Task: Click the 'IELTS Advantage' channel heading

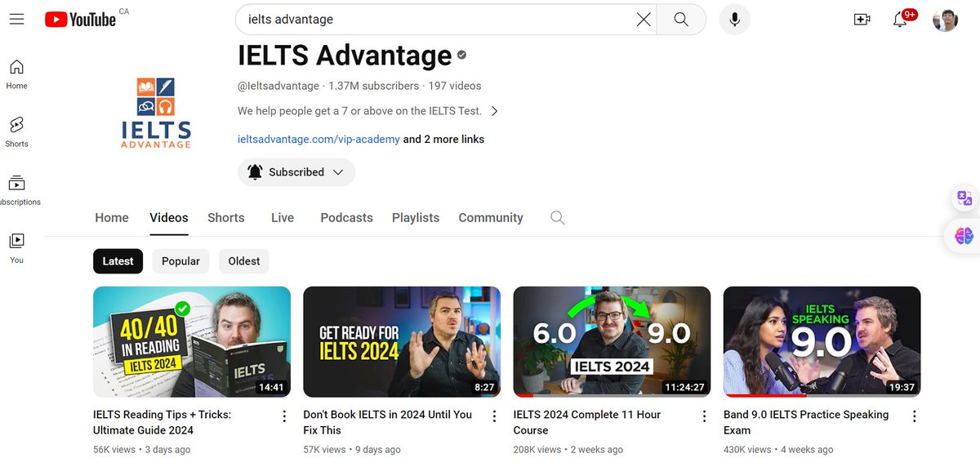Action: tap(345, 56)
